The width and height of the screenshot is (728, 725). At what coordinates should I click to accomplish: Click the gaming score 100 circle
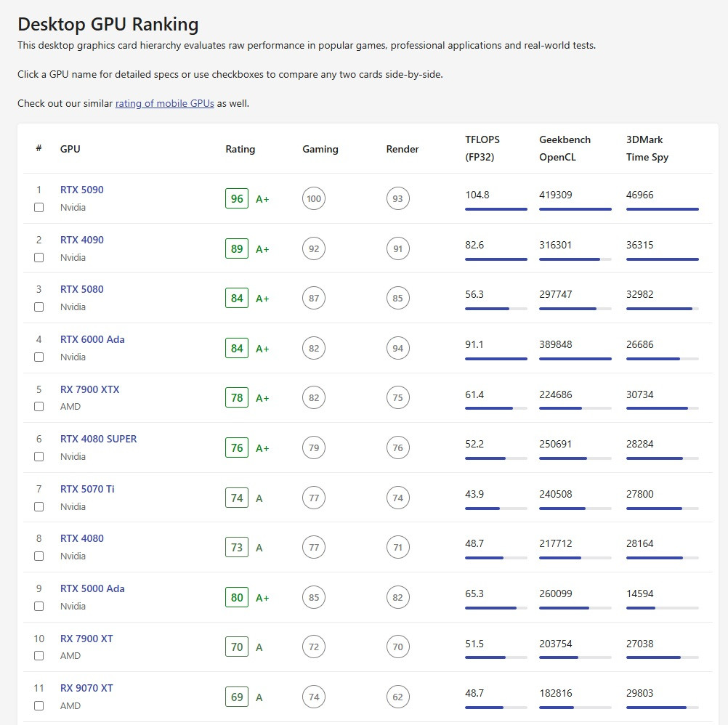pos(314,198)
